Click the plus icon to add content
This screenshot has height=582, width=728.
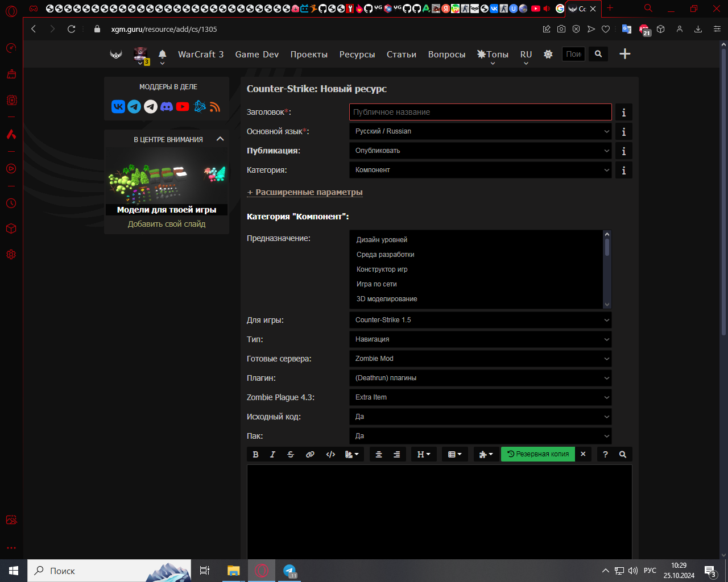[x=625, y=54]
